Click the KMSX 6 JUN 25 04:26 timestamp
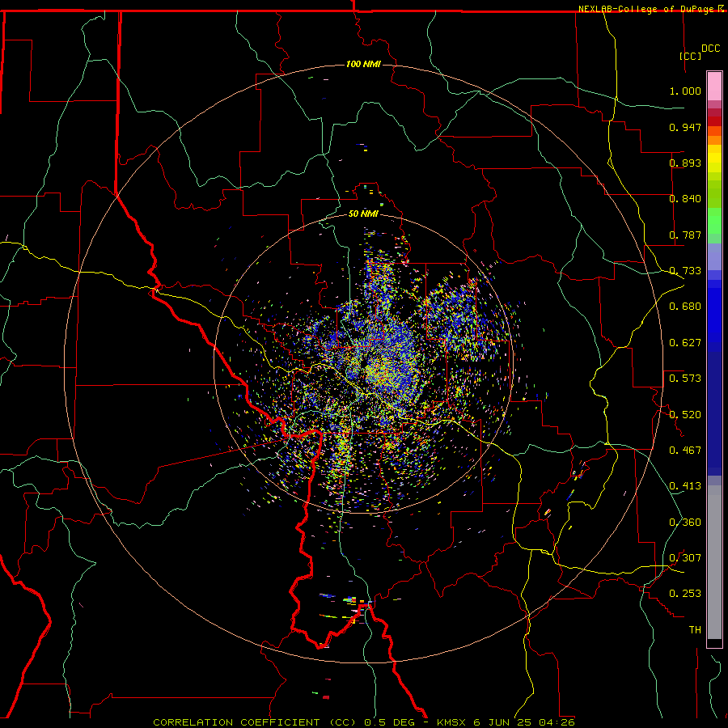728x728 pixels. [505, 722]
